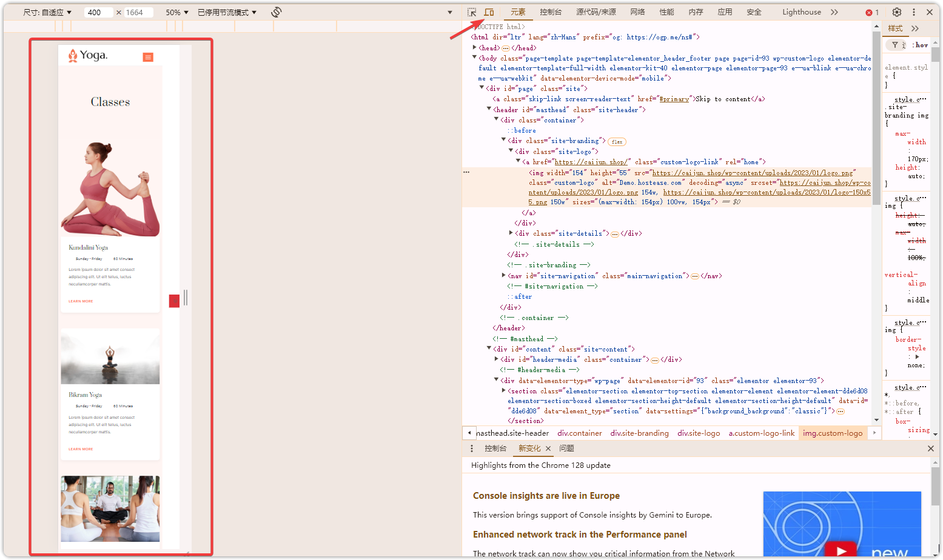943x560 pixels.
Task: Collapse the div#page node
Action: (482, 88)
